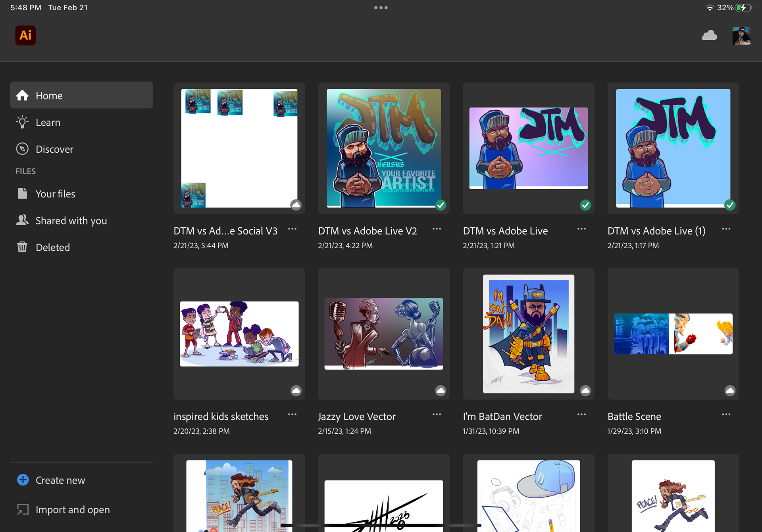762x532 pixels.
Task: Click the '2/21/23, 5:44 PM' date text
Action: click(x=201, y=246)
